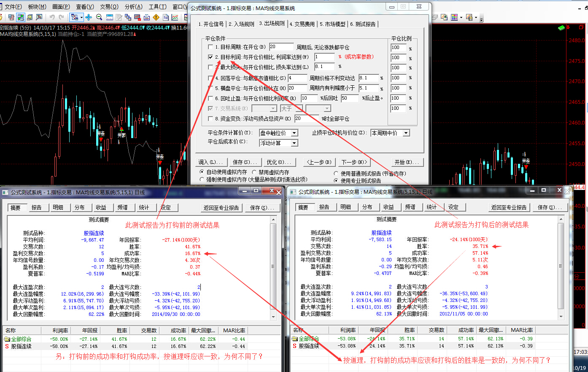Image resolution: width=588 pixels, height=372 pixels.
Task: Click the blue four-way move arrows icon
Action: pyautogui.click(x=89, y=17)
